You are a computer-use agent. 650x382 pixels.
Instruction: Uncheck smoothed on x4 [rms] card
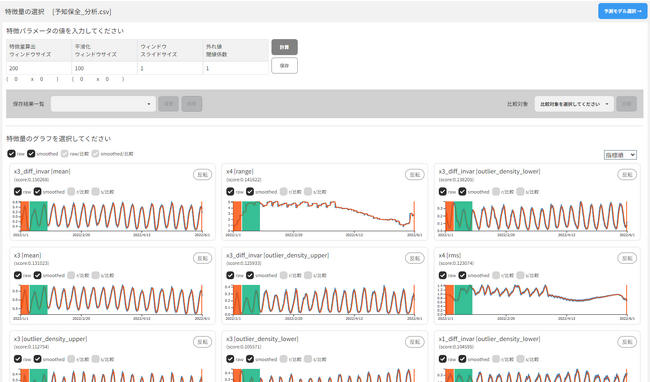point(463,275)
